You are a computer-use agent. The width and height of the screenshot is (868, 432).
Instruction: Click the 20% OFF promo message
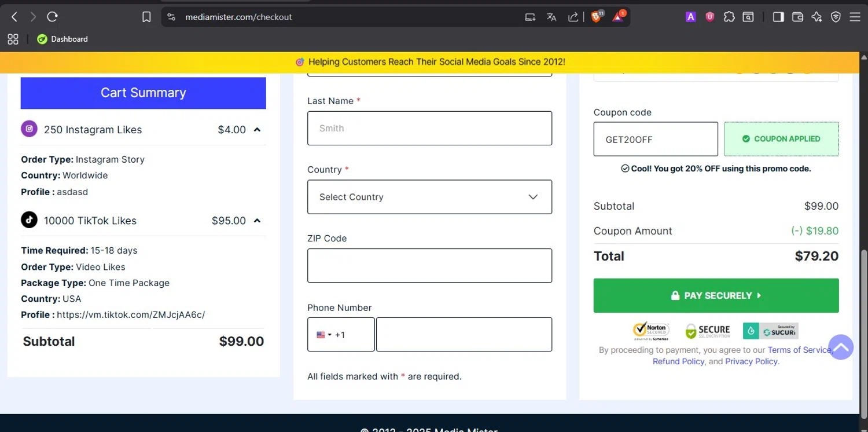[x=716, y=169]
